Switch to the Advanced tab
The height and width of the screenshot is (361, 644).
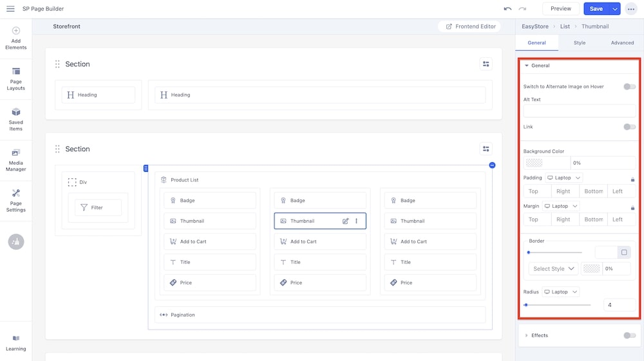coord(622,42)
